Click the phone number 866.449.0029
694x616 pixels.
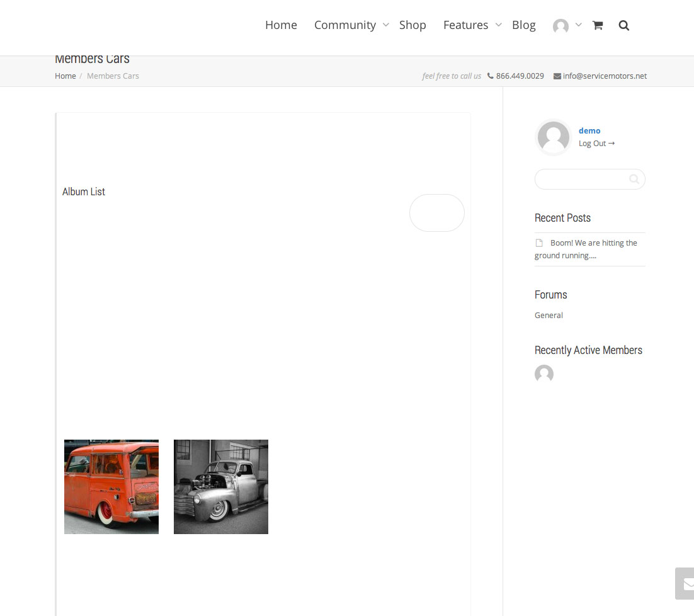point(520,76)
